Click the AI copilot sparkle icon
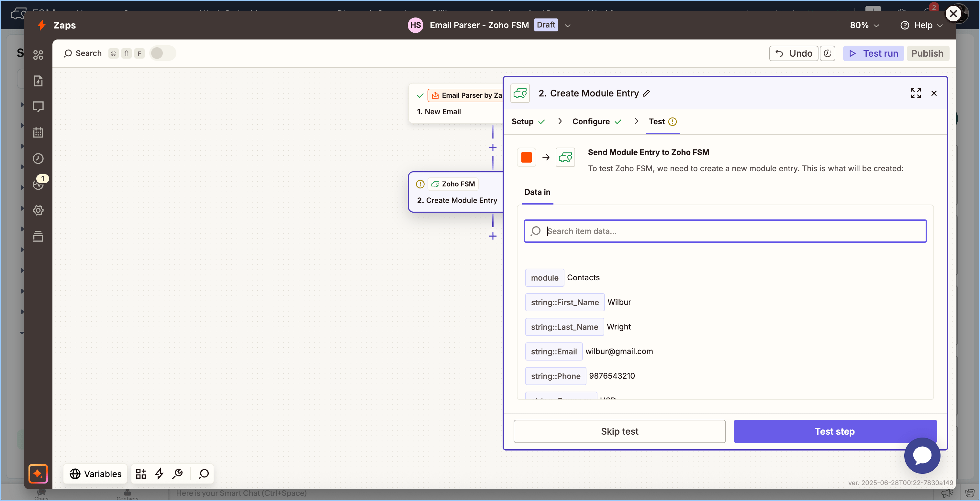 point(38,473)
